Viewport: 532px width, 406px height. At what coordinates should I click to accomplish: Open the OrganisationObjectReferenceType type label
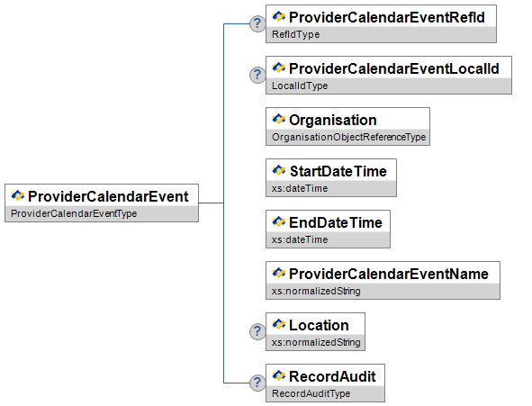tap(348, 137)
